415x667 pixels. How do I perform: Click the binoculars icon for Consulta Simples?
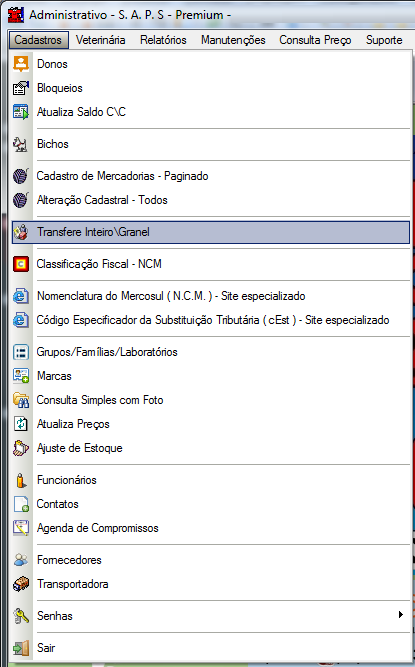21,400
